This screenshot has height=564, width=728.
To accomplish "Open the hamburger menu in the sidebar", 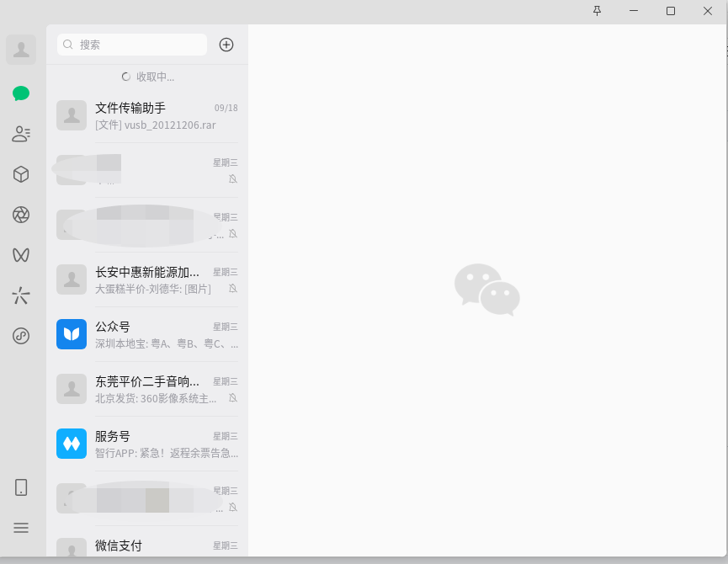I will coord(21,528).
